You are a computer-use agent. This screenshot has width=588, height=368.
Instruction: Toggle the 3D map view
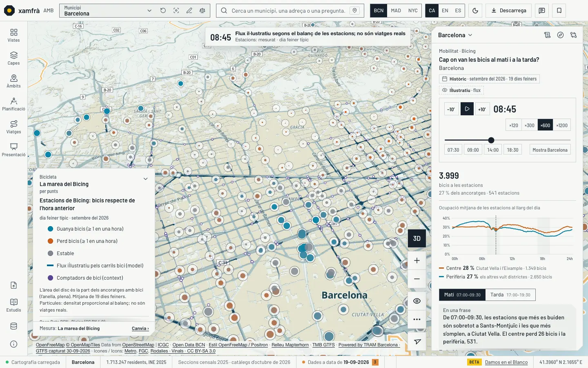pos(417,238)
